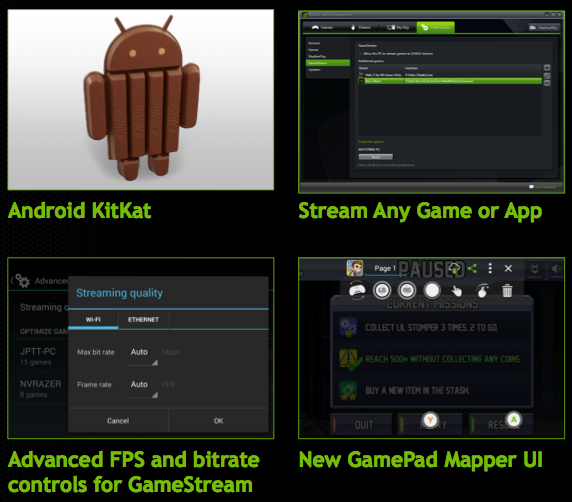Screen dimensions: 572x502
Task: Click the GeForce Experience window screenshot thumbnail
Action: click(x=432, y=102)
